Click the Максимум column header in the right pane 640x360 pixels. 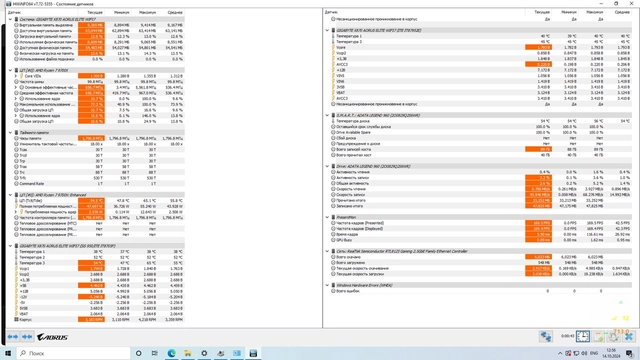click(x=595, y=12)
